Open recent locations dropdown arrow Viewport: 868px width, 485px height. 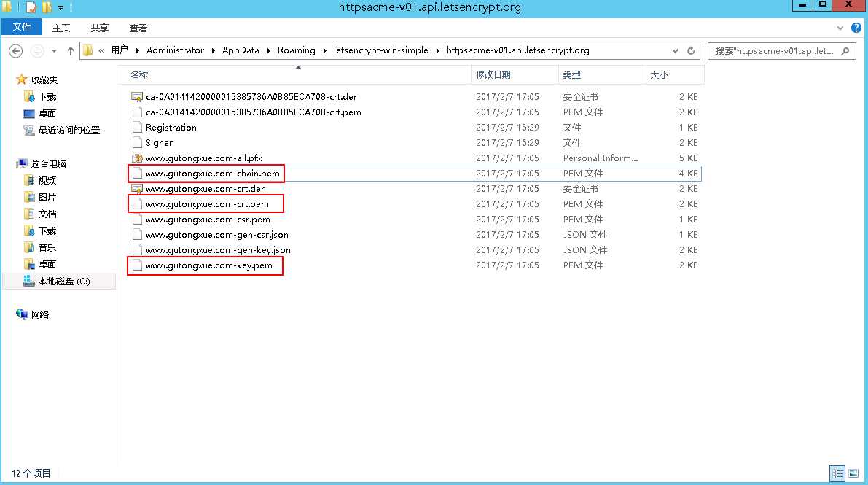54,51
